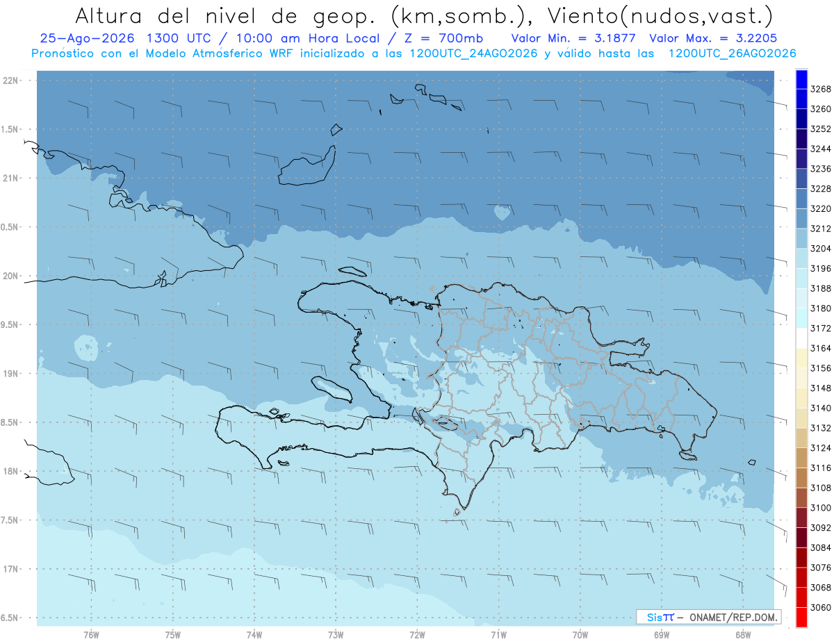Click the '68W' longitude label
Screen dimensions: 834x644
(742, 635)
